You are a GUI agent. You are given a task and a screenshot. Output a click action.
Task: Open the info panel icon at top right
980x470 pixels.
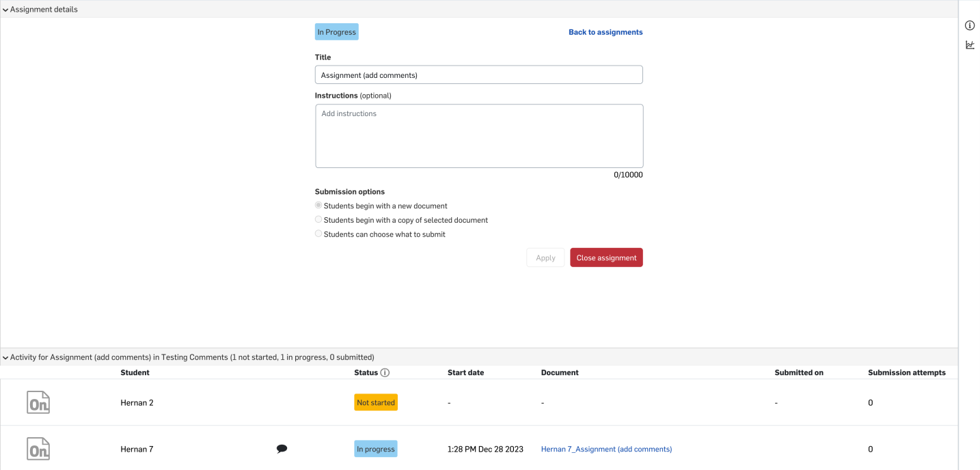tap(969, 25)
